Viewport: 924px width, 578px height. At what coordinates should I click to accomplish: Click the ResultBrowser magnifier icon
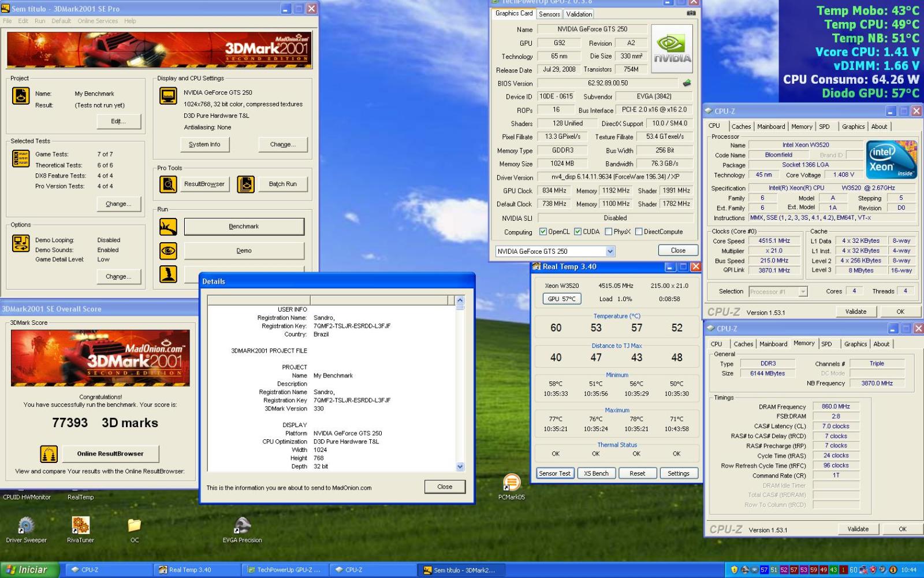point(168,184)
